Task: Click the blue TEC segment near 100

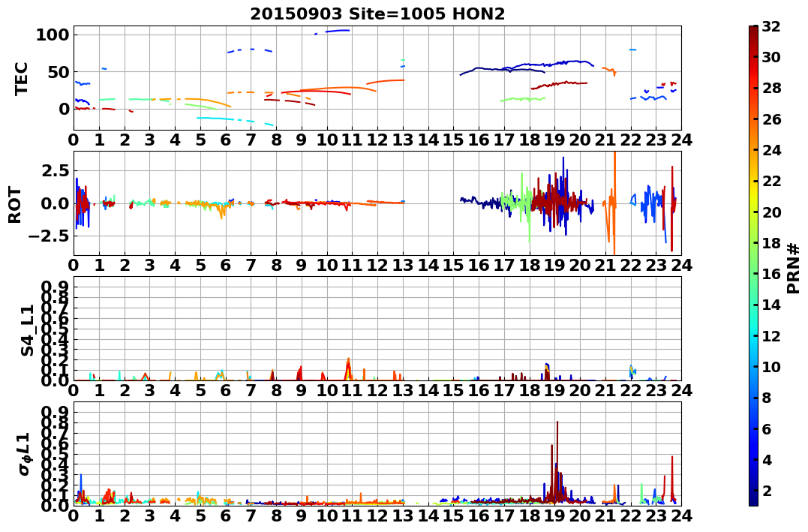Action: point(338,31)
